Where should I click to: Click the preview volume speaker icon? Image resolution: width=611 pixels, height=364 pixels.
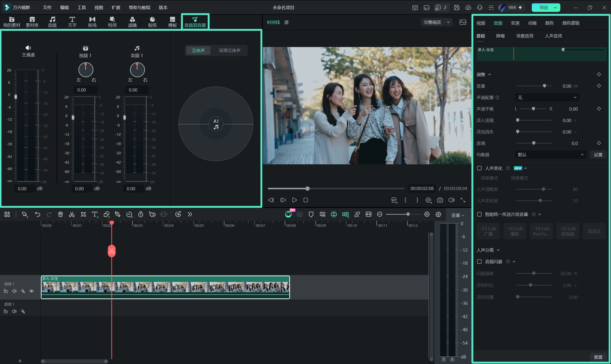(452, 200)
